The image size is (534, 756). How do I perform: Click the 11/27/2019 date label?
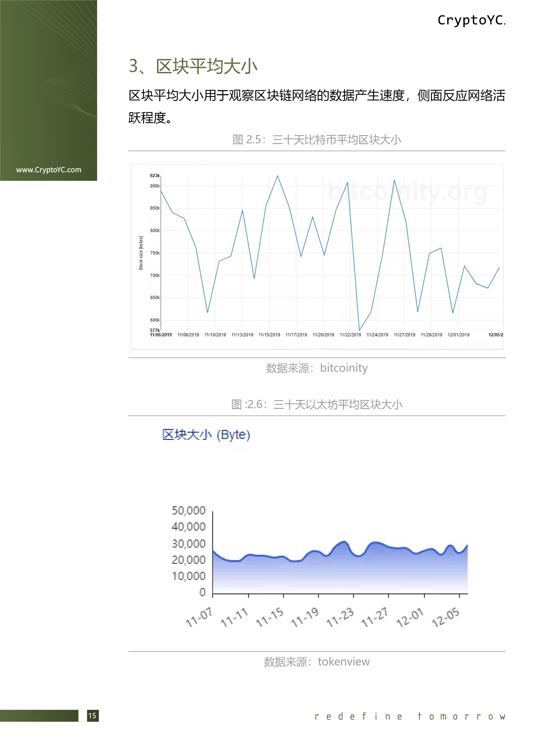click(404, 335)
